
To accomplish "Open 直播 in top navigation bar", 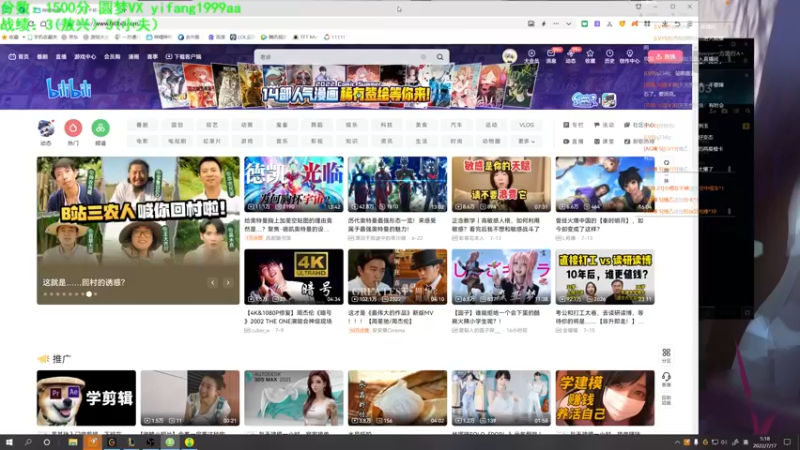I will pos(61,57).
